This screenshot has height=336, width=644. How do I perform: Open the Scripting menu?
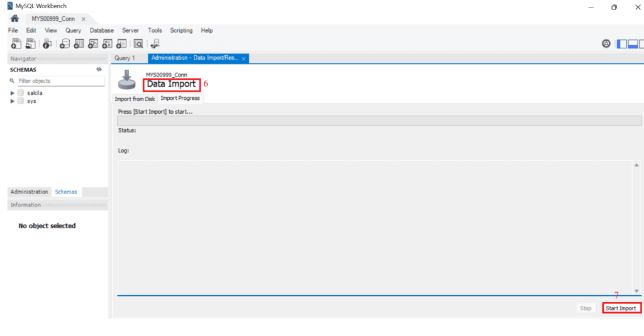(x=181, y=30)
